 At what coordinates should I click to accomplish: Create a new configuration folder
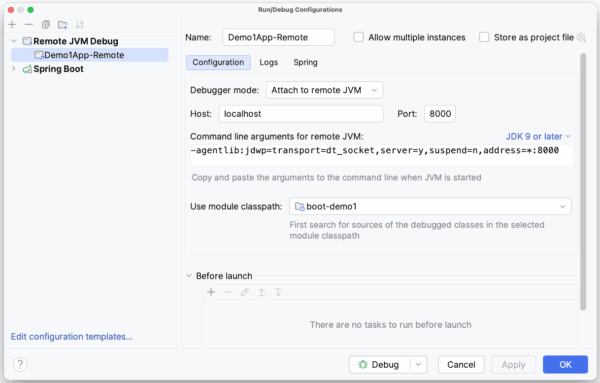coord(62,25)
